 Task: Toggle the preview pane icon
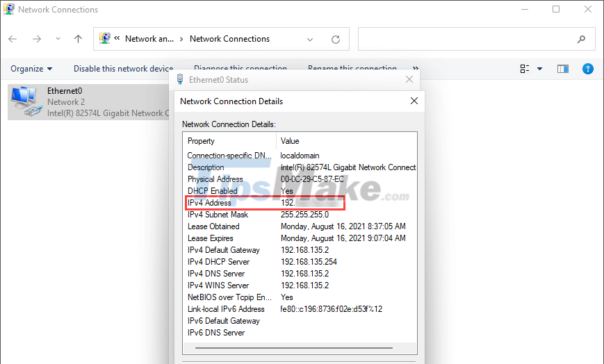[563, 69]
